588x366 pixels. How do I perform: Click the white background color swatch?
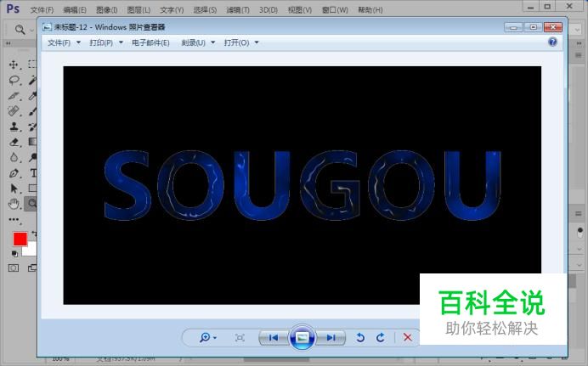(31, 251)
